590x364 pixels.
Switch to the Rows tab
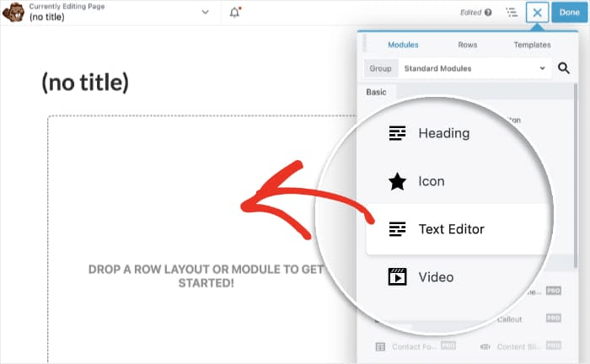pyautogui.click(x=468, y=45)
